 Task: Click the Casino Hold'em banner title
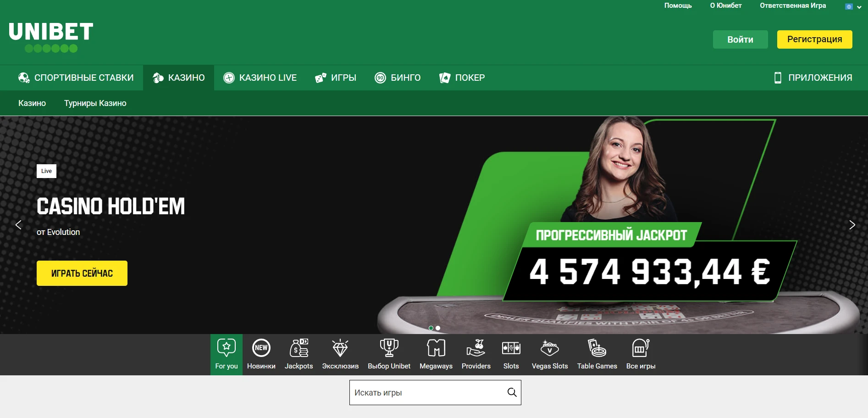(x=111, y=206)
